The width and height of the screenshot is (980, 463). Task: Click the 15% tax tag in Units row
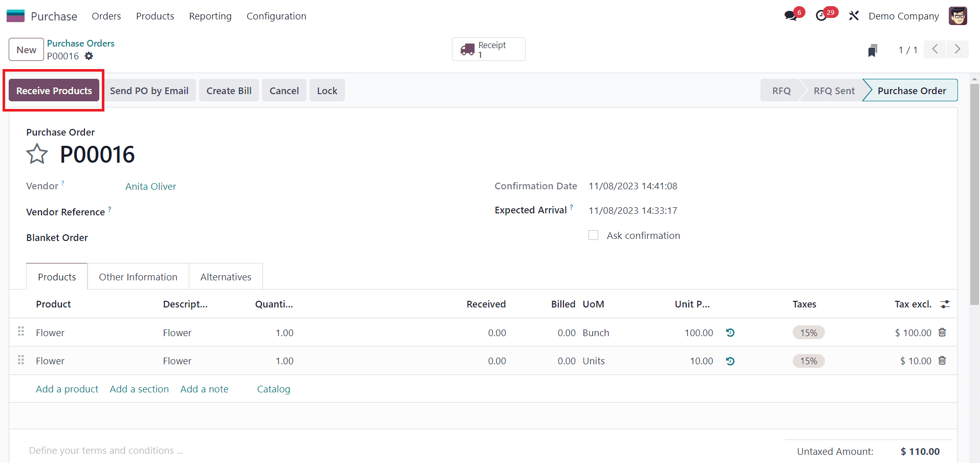coord(809,361)
